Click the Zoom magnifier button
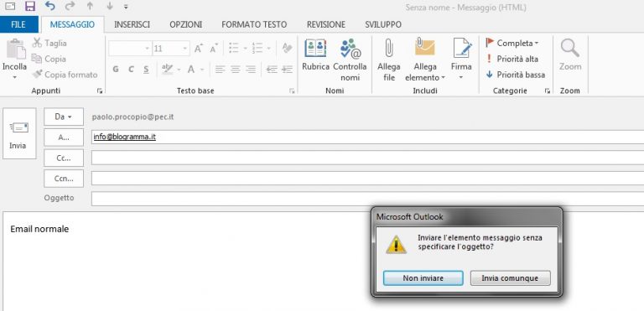The width and height of the screenshot is (644, 311). pos(570,54)
